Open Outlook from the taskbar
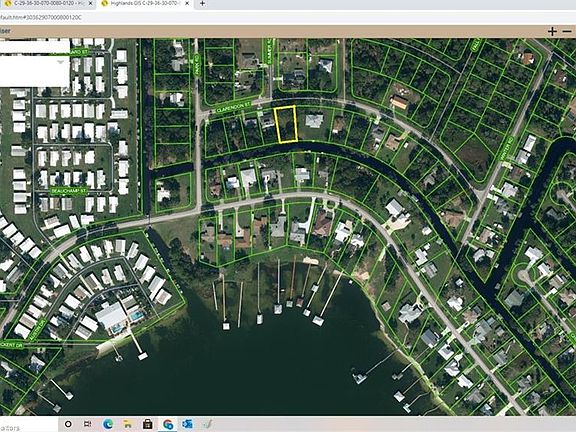576x432 pixels. coord(187,424)
